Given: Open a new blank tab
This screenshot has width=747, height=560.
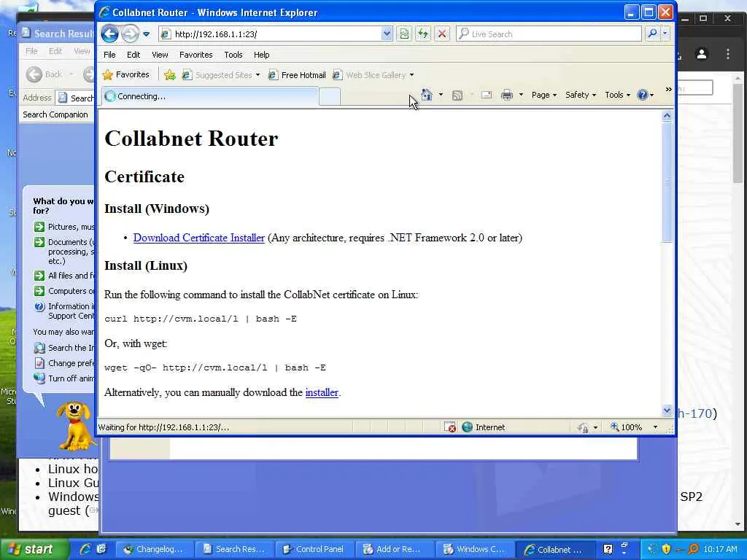Looking at the screenshot, I should 330,96.
